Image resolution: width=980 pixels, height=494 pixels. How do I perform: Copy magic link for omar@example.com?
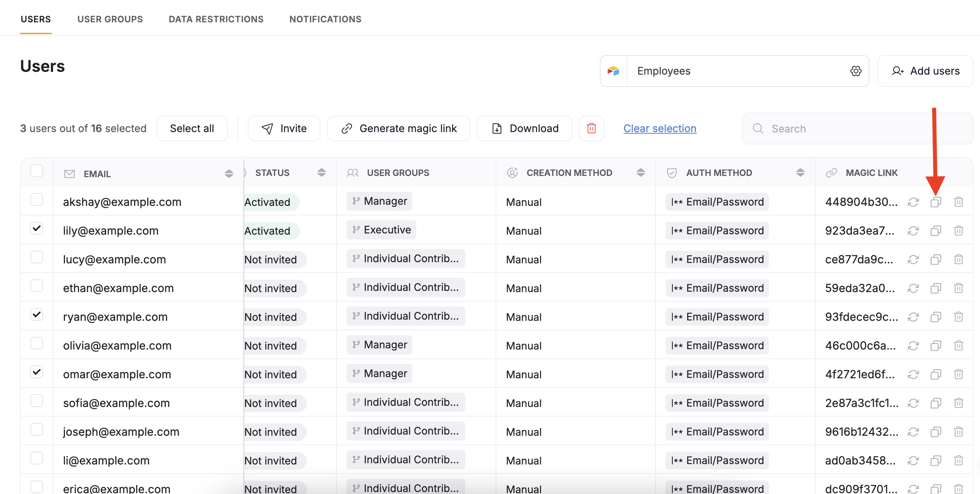[936, 374]
